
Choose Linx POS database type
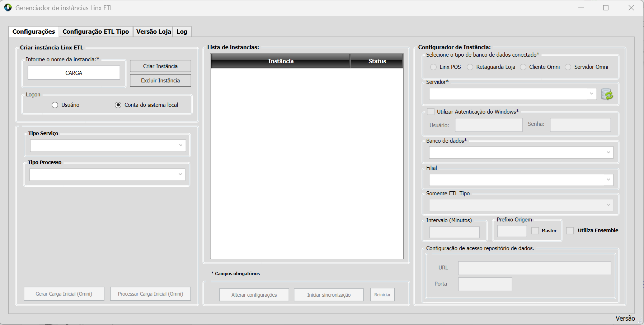tap(433, 67)
